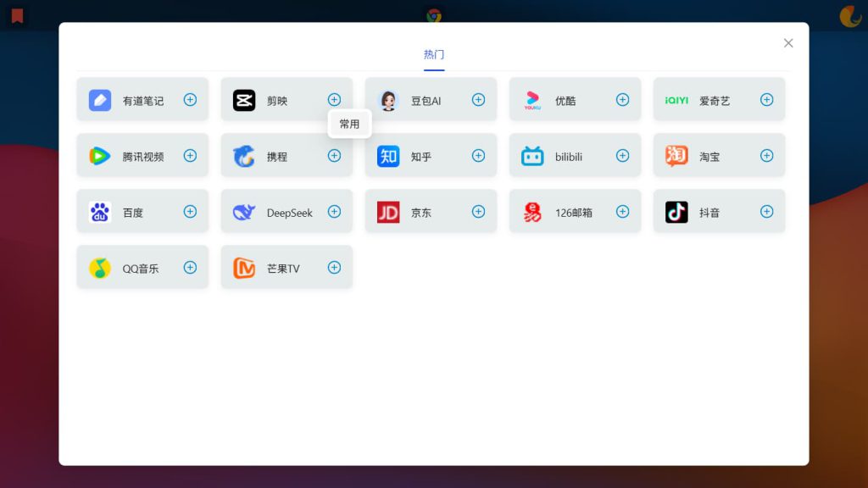The width and height of the screenshot is (868, 488).
Task: Add 京东 using its plus button
Action: pos(478,211)
